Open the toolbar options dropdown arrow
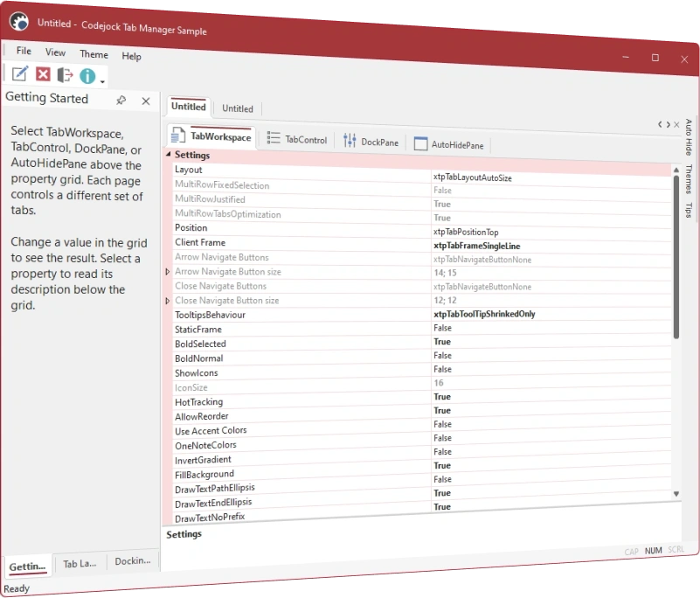The width and height of the screenshot is (700, 598). click(x=102, y=81)
